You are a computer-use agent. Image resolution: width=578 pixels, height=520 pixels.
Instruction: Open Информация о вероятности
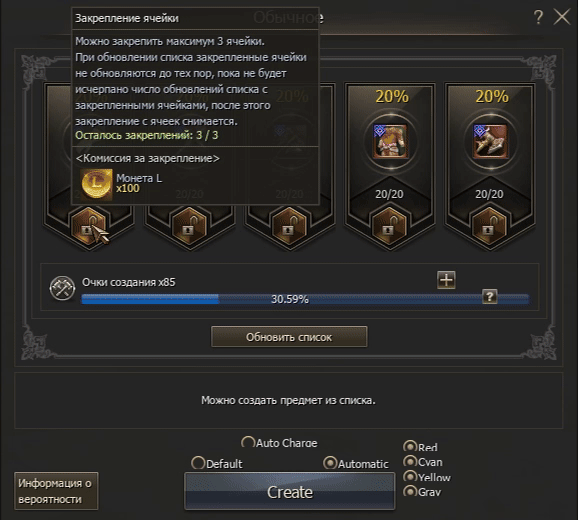click(56, 491)
